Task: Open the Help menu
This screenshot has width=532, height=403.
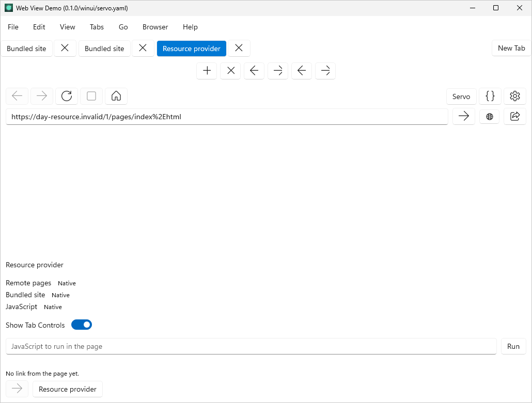Action: point(190,27)
